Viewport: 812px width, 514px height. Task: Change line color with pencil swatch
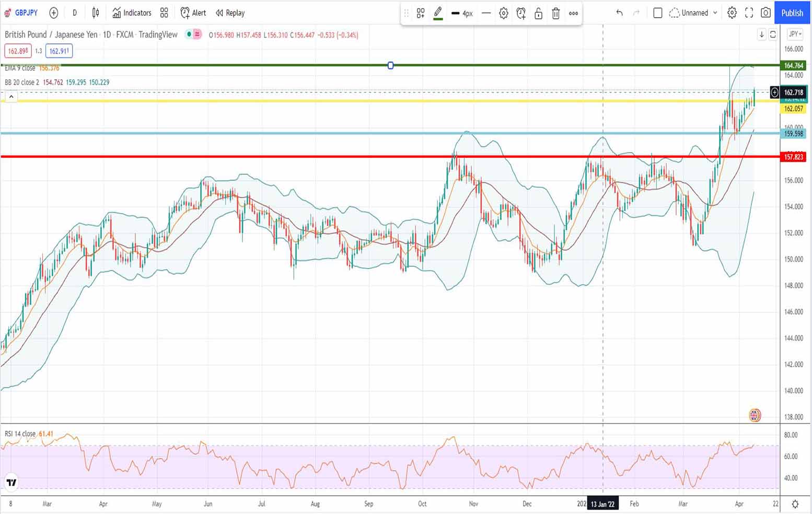click(x=438, y=13)
